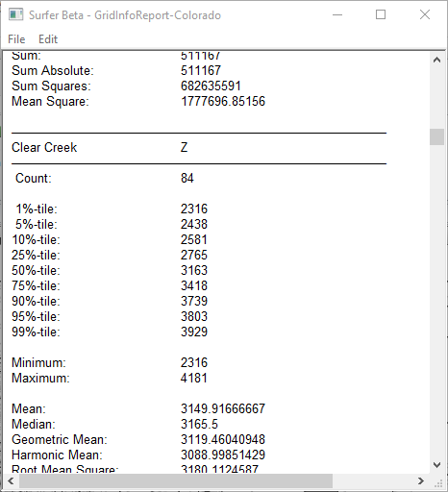Click the Median value 3165.5
448x492 pixels.
coord(199,424)
